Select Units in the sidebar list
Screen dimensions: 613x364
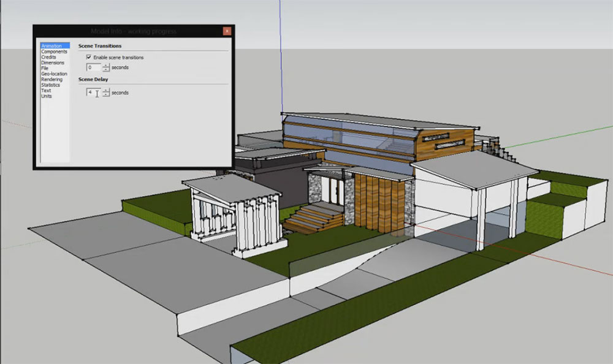tap(47, 96)
